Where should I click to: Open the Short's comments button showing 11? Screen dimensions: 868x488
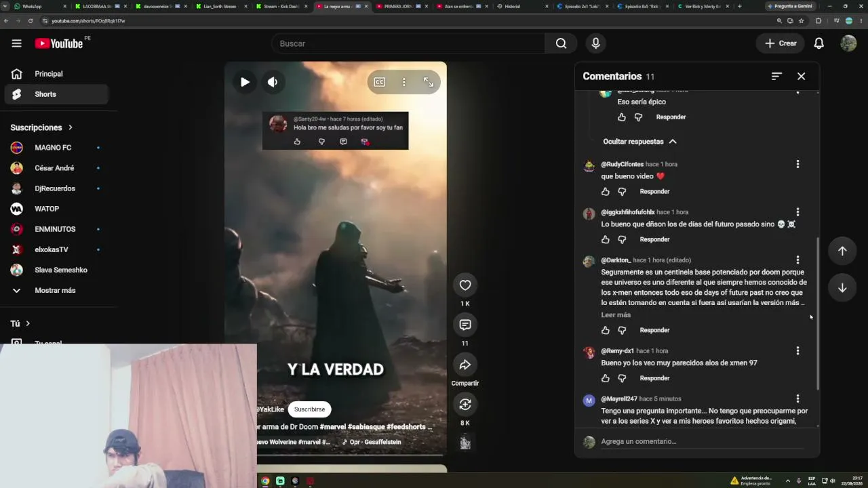click(x=465, y=325)
